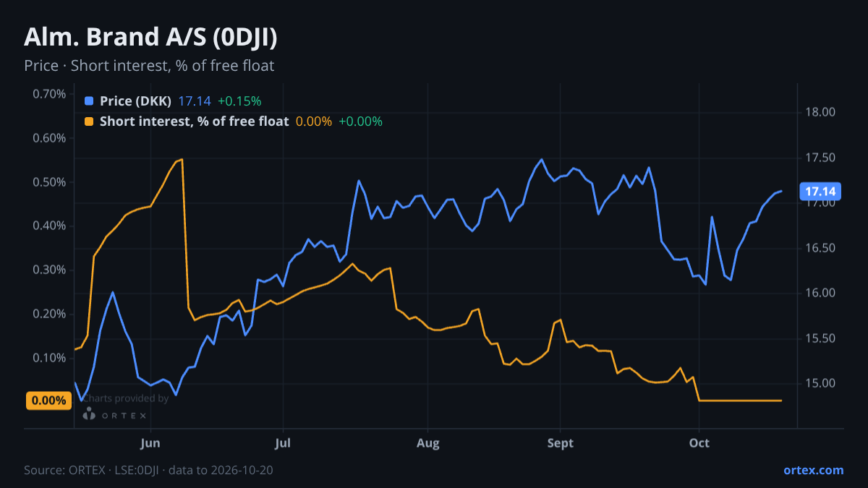Click the 16.00 right axis price label

click(x=820, y=293)
